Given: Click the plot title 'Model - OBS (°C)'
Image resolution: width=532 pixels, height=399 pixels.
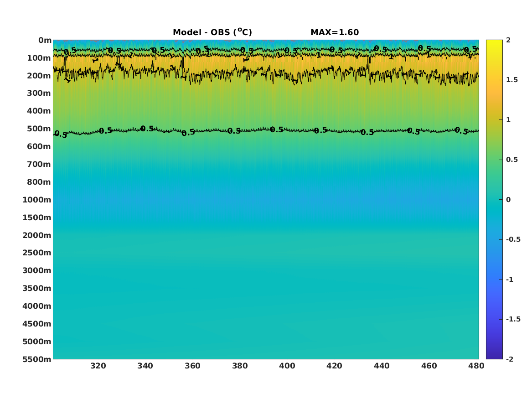Looking at the screenshot, I should point(212,32).
